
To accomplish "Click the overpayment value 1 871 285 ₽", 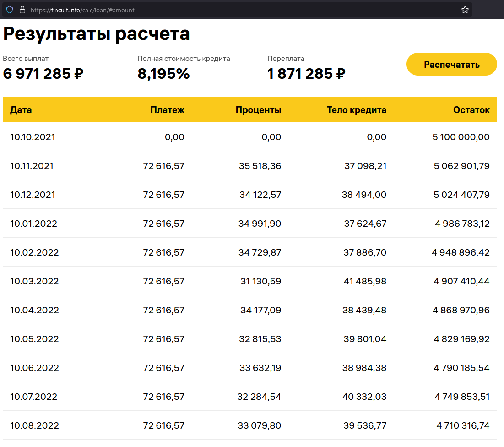I will [x=306, y=74].
